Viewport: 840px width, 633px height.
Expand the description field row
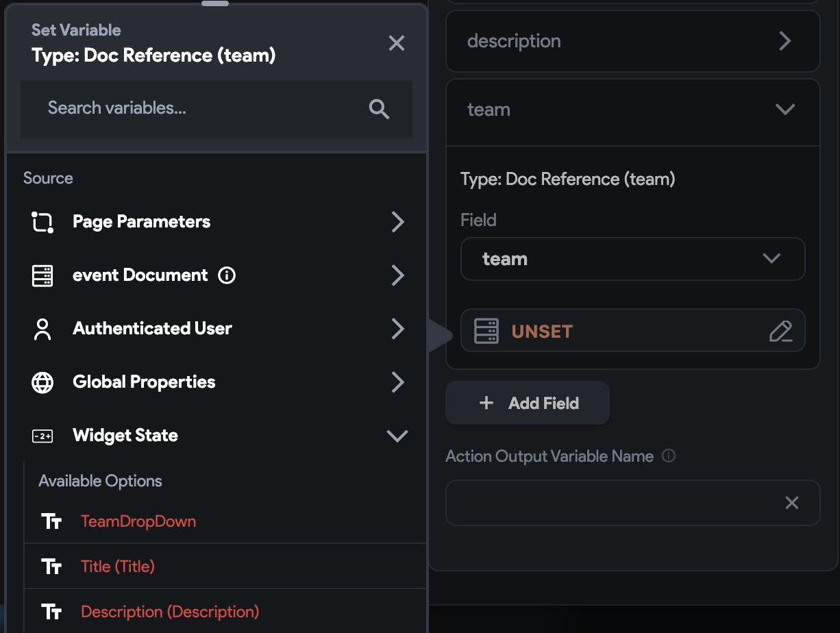[x=785, y=41]
